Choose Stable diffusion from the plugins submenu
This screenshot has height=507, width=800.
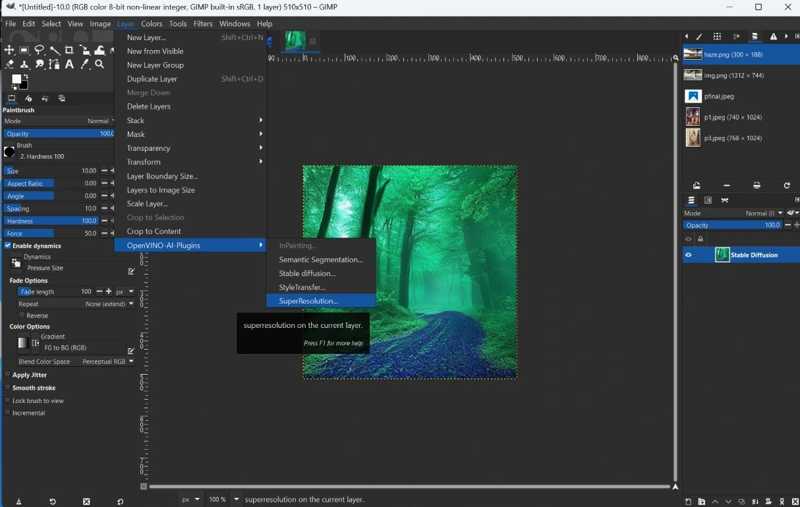point(321,273)
